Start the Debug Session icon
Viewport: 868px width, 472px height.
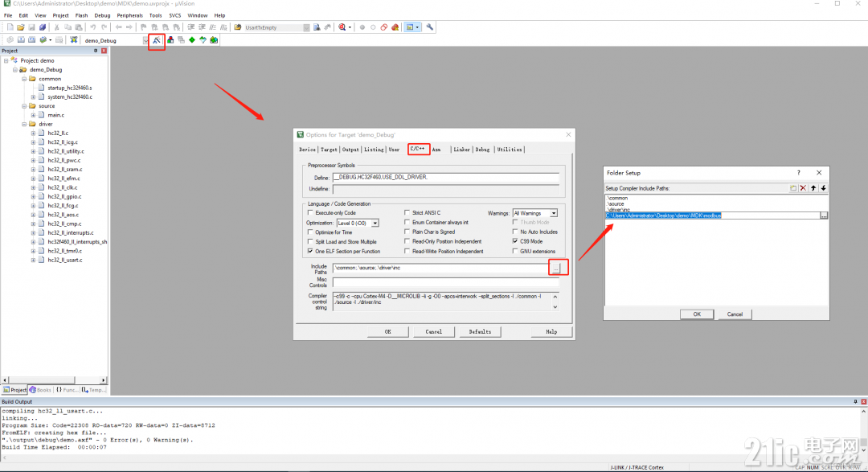[x=342, y=27]
